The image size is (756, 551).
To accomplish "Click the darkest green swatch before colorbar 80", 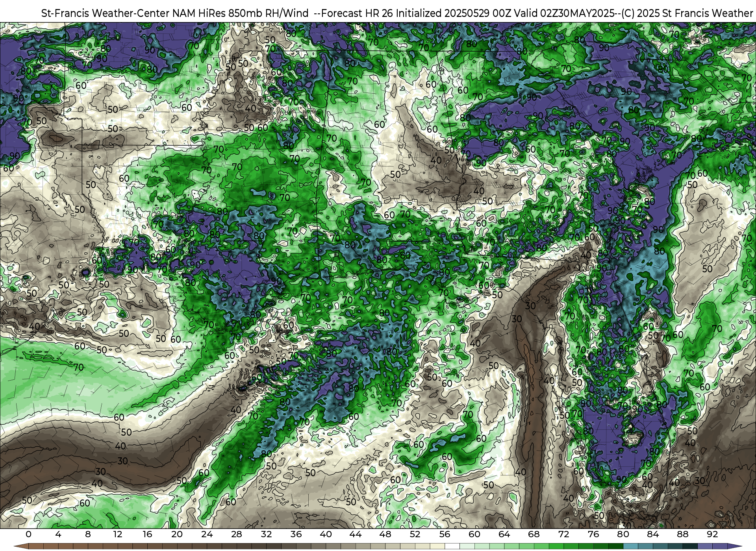I will click(616, 546).
